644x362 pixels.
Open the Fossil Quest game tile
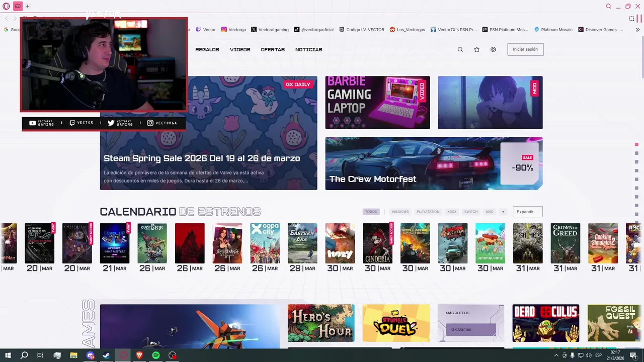pyautogui.click(x=615, y=323)
